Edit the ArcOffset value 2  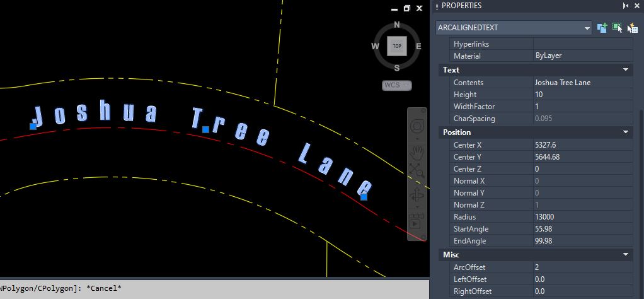coord(583,267)
